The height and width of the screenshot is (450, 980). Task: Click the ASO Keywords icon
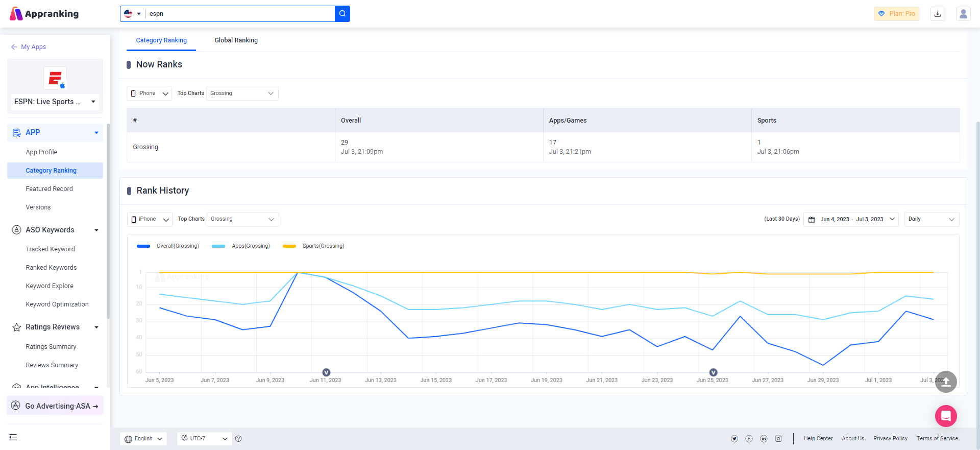[x=16, y=230]
